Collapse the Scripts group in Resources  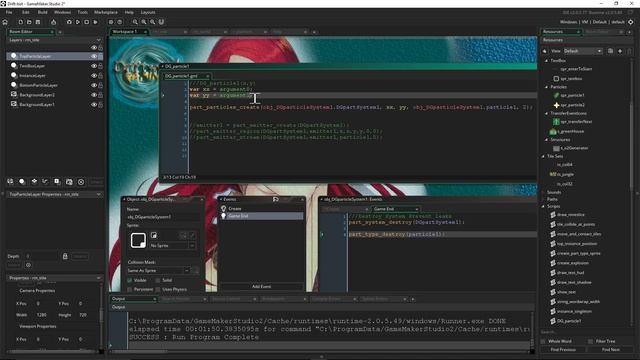click(x=543, y=207)
